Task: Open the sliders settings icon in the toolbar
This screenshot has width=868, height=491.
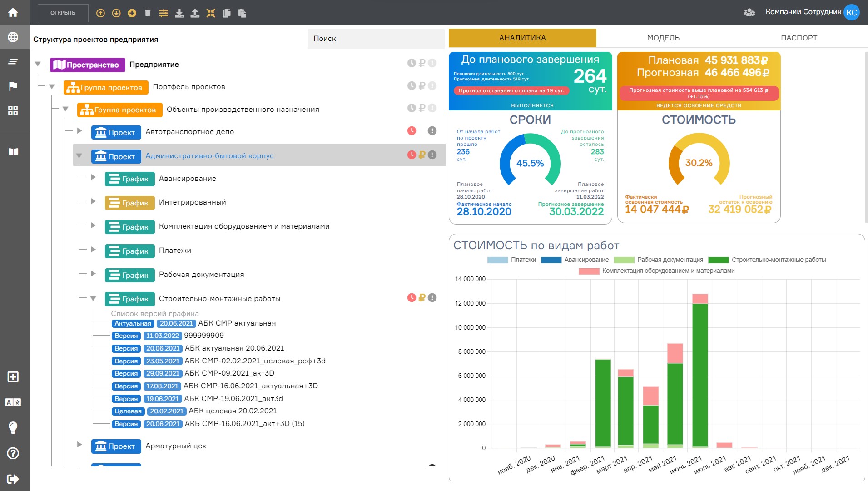Action: [x=164, y=13]
